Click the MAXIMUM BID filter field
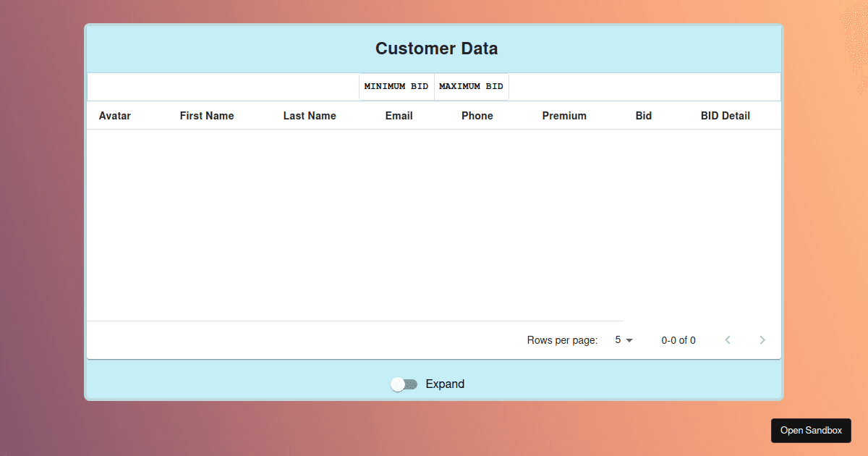Image resolution: width=868 pixels, height=456 pixels. pos(471,85)
